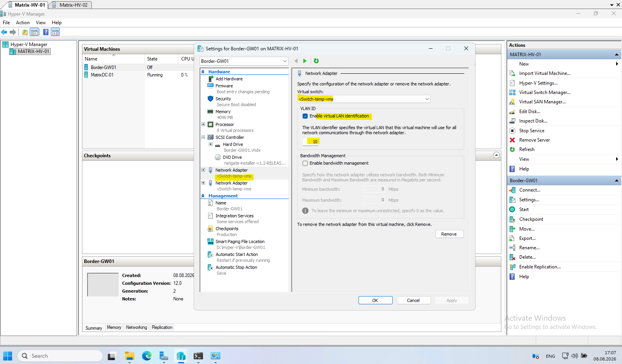622x364 pixels.
Task: Collapse the Hardware section
Action: (x=203, y=72)
